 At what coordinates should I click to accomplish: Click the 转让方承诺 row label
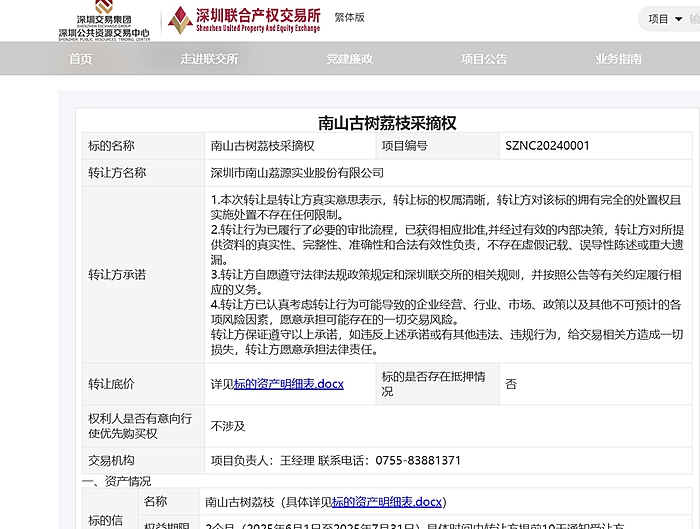click(117, 275)
